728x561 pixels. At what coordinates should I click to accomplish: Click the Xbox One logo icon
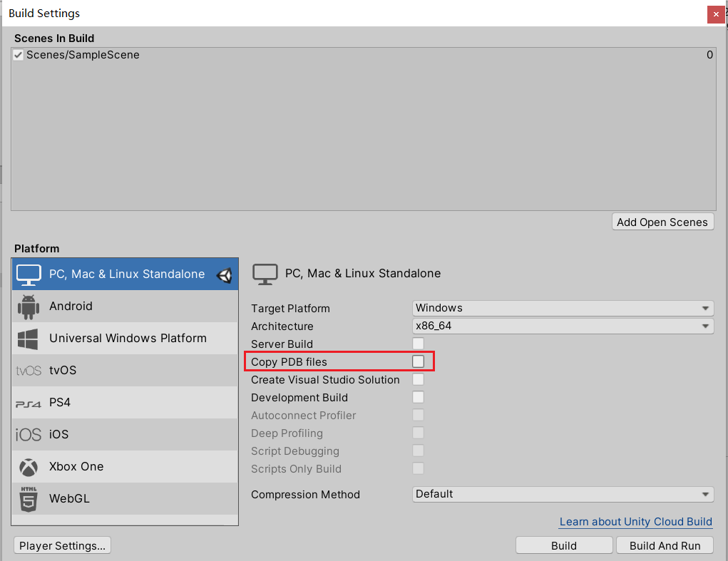pyautogui.click(x=29, y=468)
